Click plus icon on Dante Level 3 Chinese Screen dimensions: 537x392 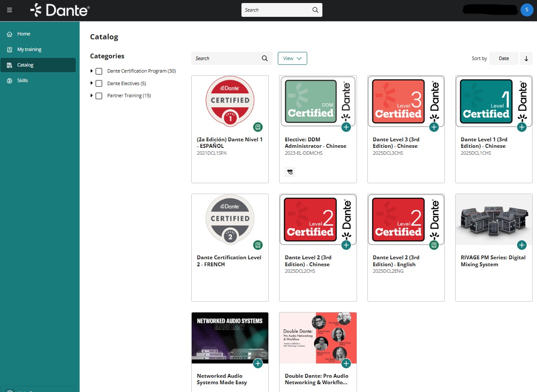[x=434, y=127]
